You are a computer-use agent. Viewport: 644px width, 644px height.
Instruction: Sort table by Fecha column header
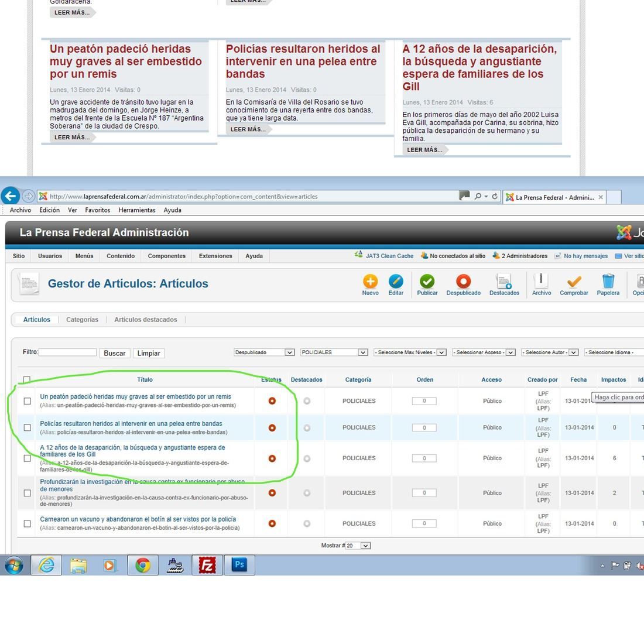tap(578, 379)
